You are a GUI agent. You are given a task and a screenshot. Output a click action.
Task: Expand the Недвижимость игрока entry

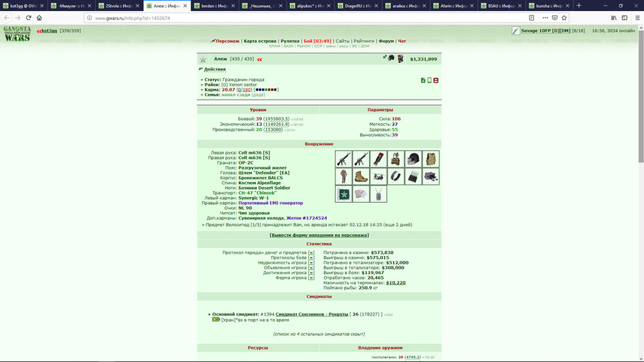coord(311,263)
